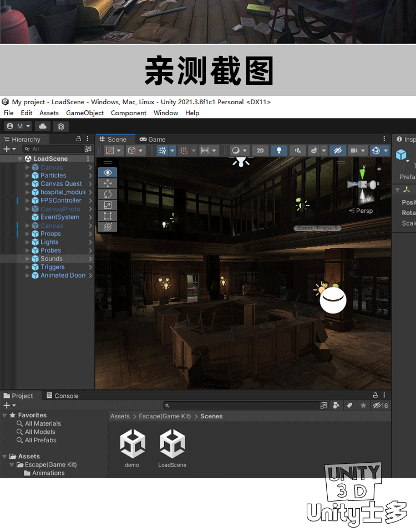Open the Project tab
Image resolution: width=416 pixels, height=532 pixels.
tap(18, 396)
